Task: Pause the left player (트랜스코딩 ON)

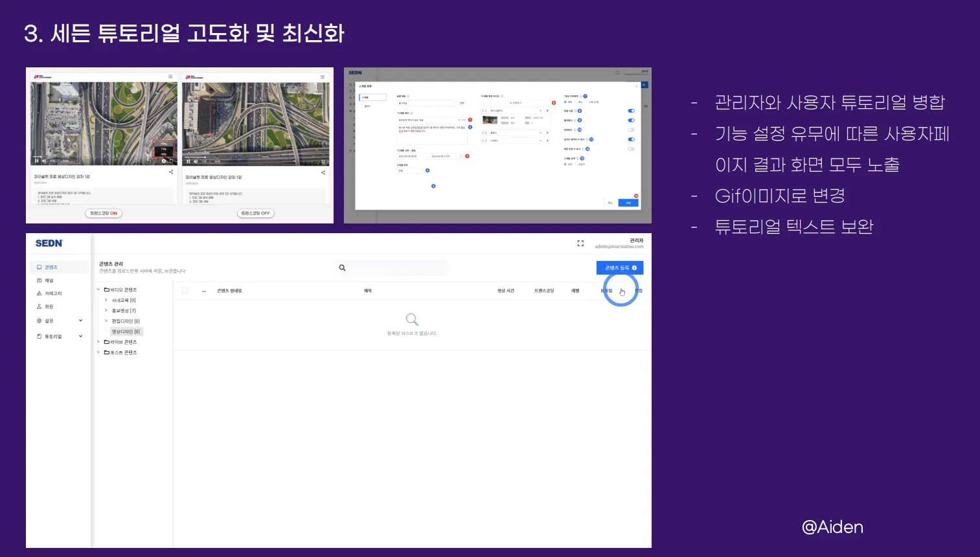Action: pos(36,161)
